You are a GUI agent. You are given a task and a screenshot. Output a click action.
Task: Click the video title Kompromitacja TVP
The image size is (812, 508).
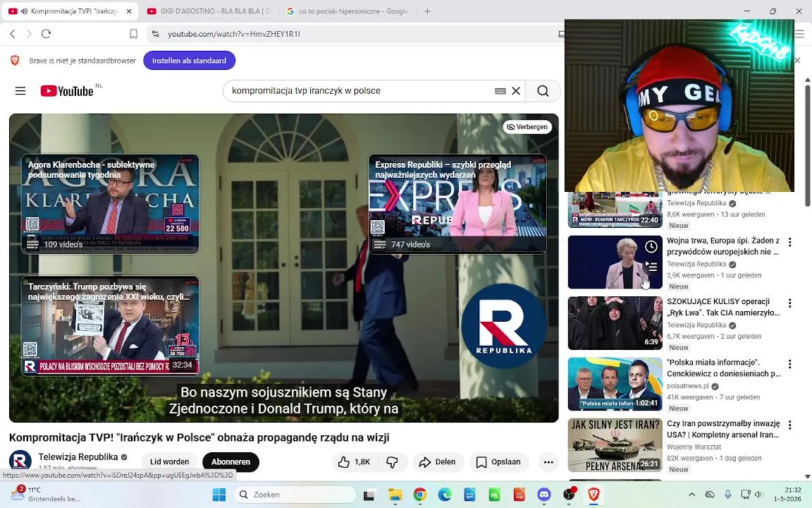[199, 437]
